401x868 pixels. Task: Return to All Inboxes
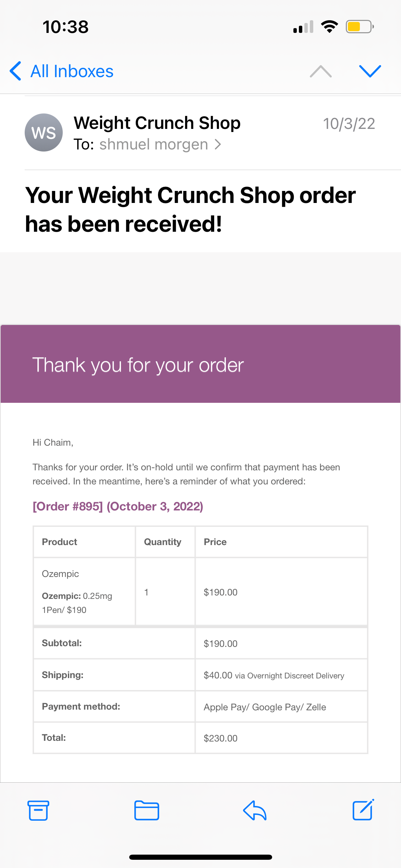point(72,71)
